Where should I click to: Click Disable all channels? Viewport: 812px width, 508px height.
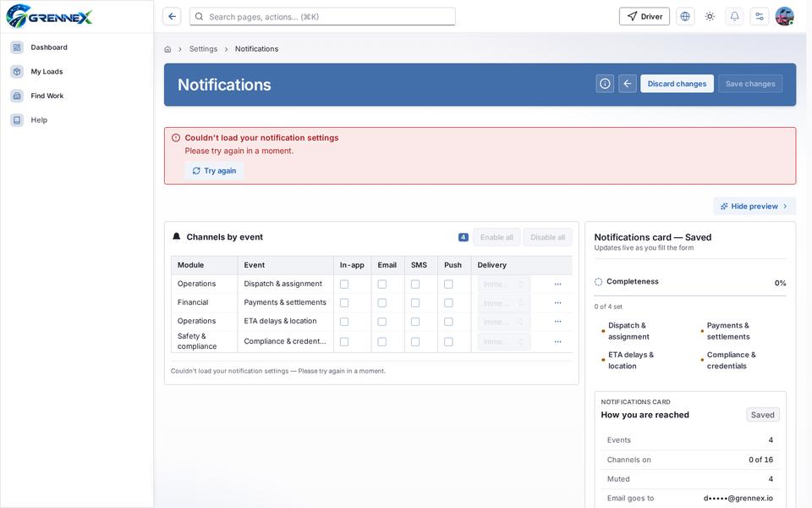point(548,237)
